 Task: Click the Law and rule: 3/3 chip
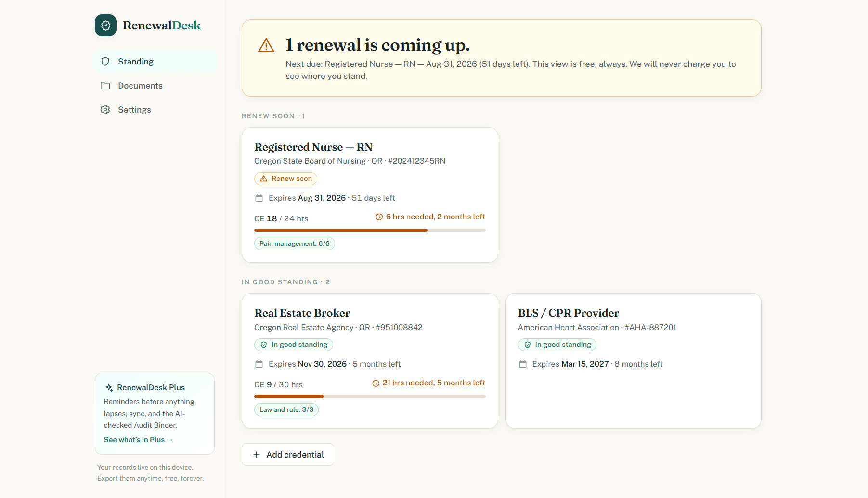click(x=286, y=409)
